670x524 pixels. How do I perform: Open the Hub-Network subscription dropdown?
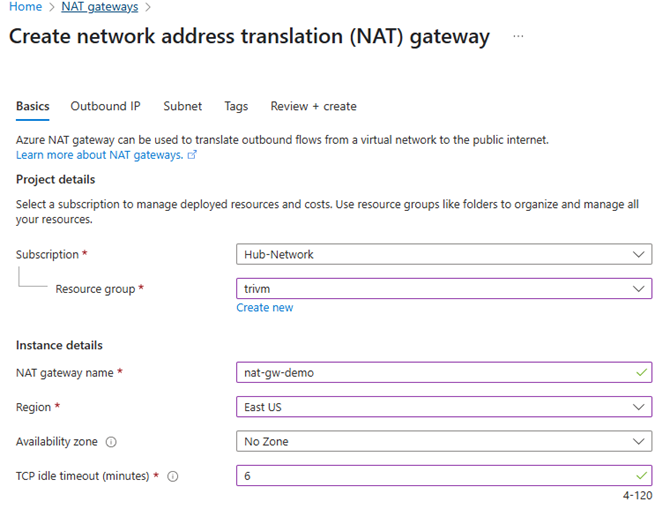point(444,254)
